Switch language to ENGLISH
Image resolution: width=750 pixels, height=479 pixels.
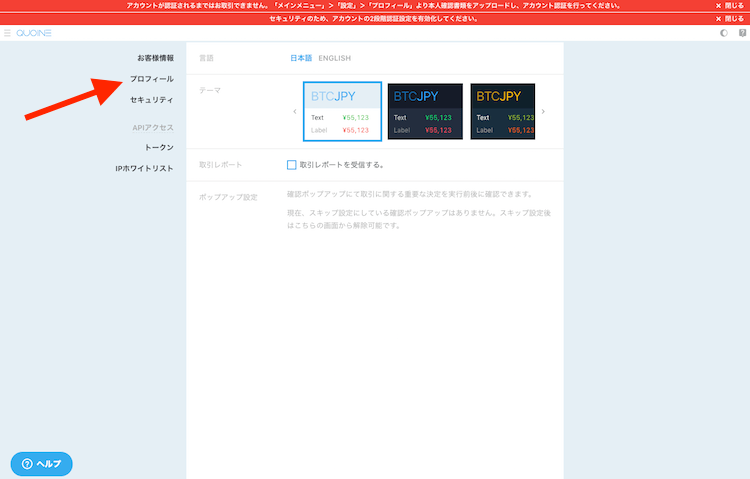[335, 58]
